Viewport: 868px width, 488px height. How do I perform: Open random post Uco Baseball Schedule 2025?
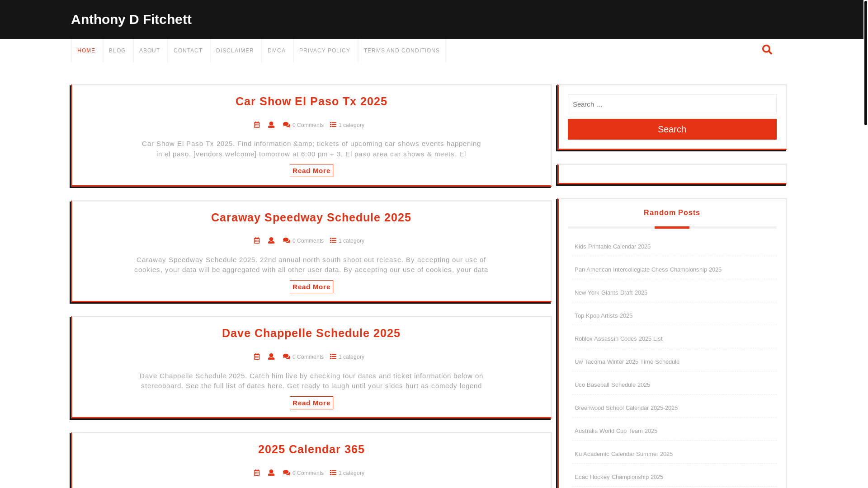(612, 385)
